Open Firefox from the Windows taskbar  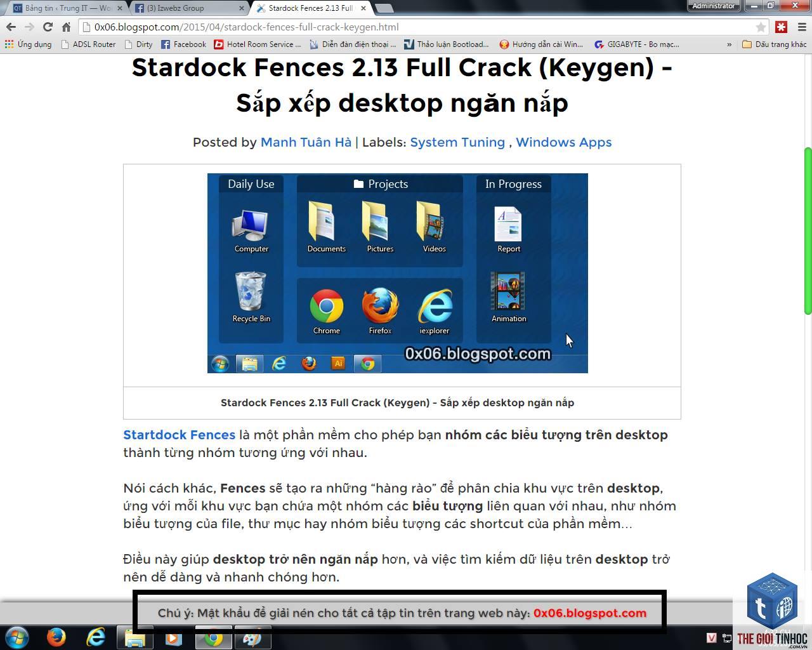(x=56, y=637)
